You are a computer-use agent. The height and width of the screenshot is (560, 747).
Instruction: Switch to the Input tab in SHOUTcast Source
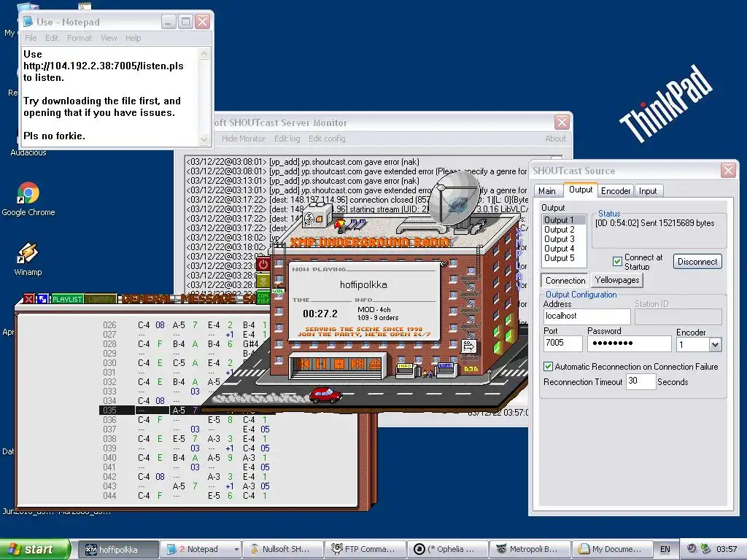click(648, 191)
